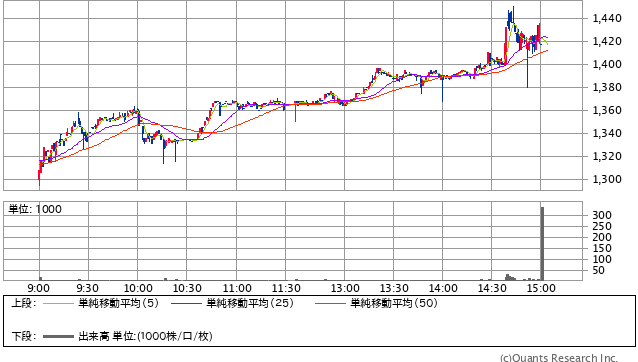Click the 1,400 price axis label
The image size is (638, 362).
607,64
